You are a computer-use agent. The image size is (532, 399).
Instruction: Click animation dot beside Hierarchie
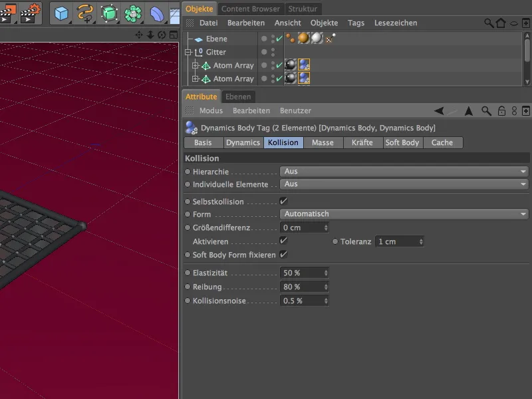tap(188, 172)
